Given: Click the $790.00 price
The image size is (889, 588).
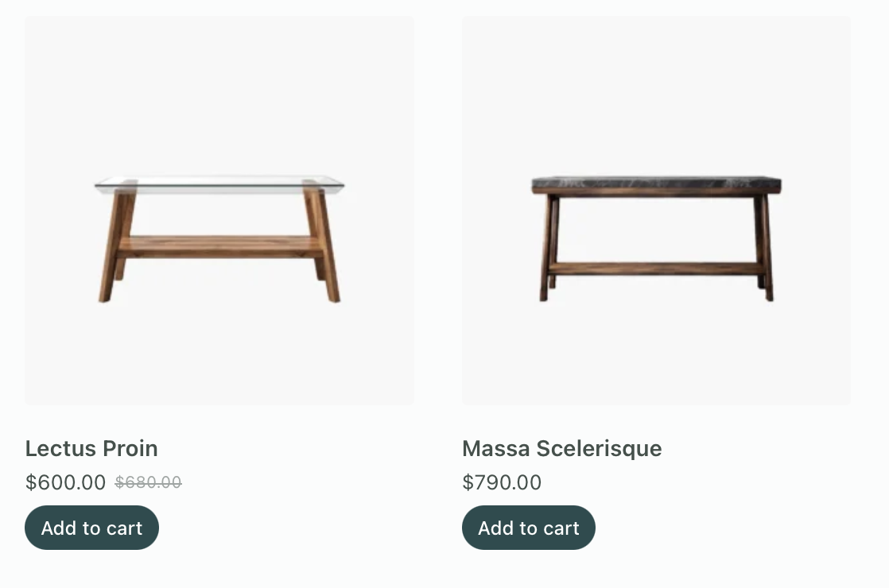Looking at the screenshot, I should pos(502,482).
